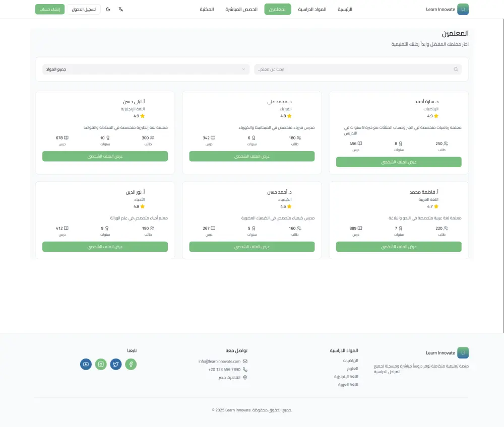Click تسجيل الدخول to log in
Image resolution: width=504 pixels, height=427 pixels.
click(x=84, y=9)
